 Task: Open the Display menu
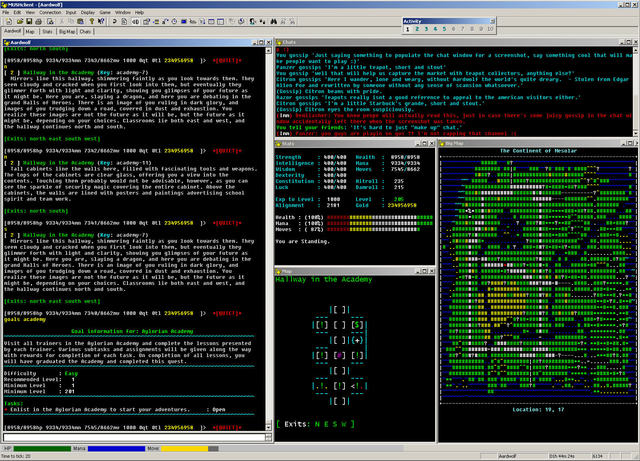pos(88,13)
